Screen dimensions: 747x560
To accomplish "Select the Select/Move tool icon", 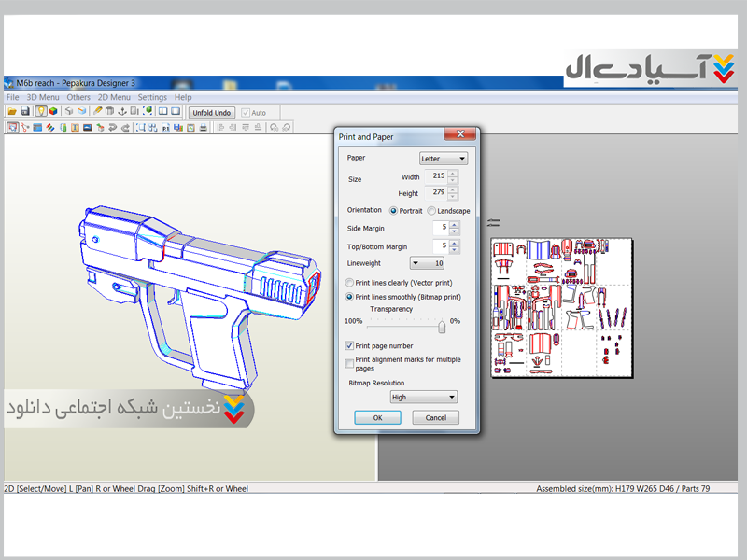I will [12, 127].
